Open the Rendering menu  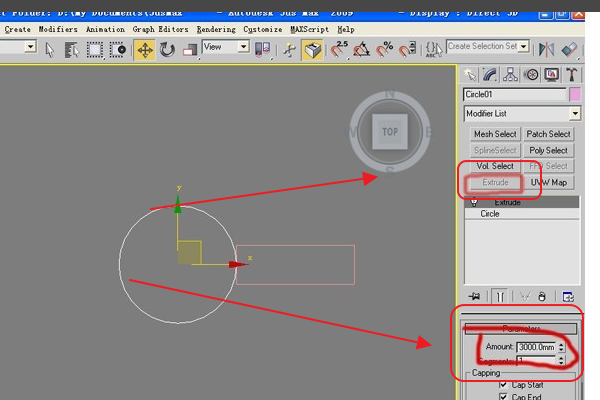point(216,29)
